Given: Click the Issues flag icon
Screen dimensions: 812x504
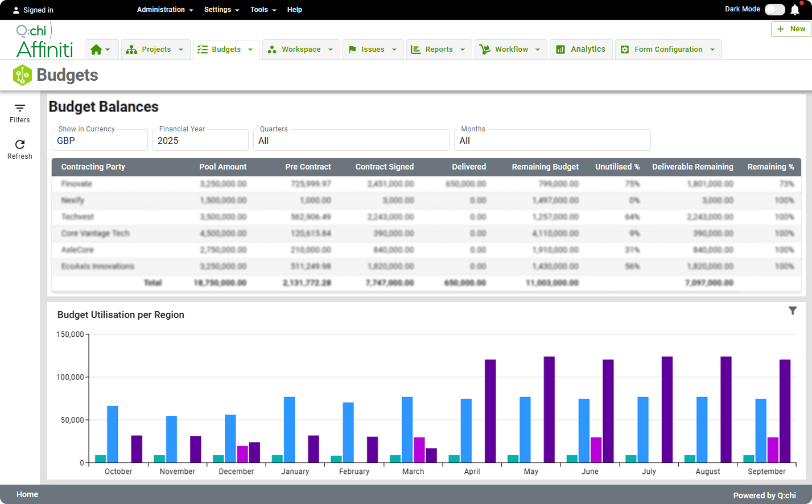Looking at the screenshot, I should (352, 49).
